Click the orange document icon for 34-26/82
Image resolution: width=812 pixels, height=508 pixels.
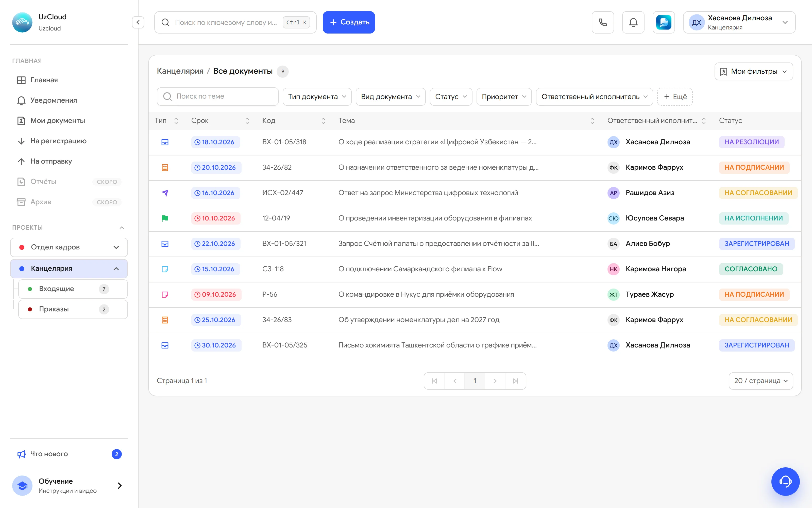[165, 167]
